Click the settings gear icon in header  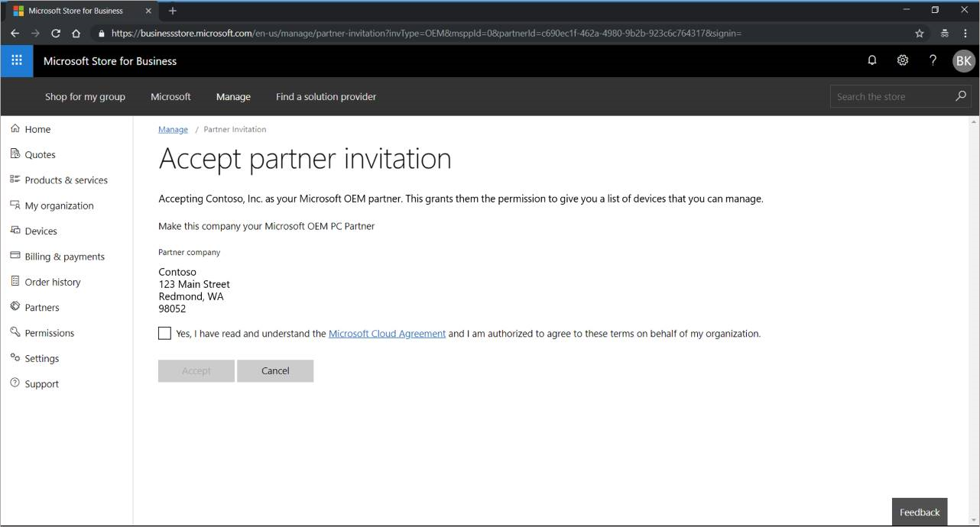tap(902, 60)
